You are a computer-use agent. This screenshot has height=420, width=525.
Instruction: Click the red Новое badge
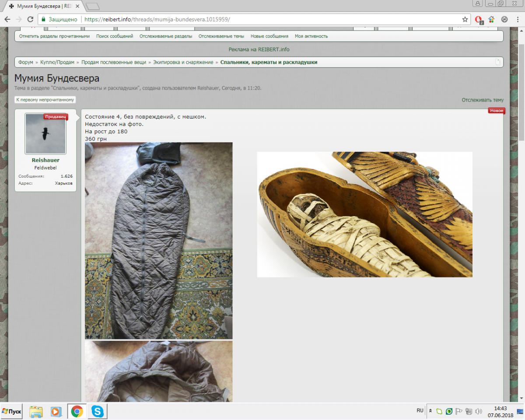pyautogui.click(x=497, y=111)
